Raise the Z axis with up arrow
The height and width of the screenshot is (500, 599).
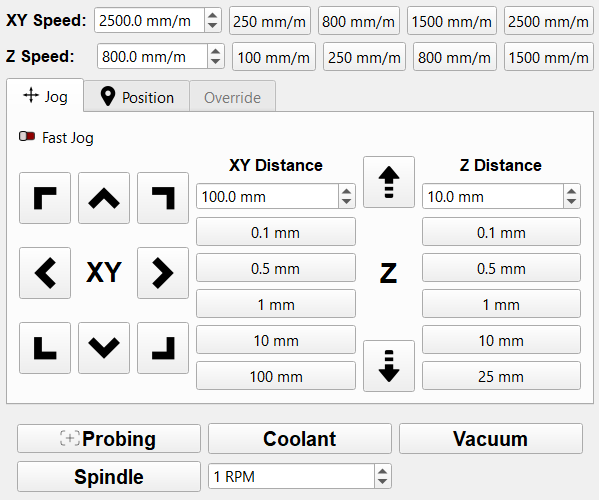(389, 182)
